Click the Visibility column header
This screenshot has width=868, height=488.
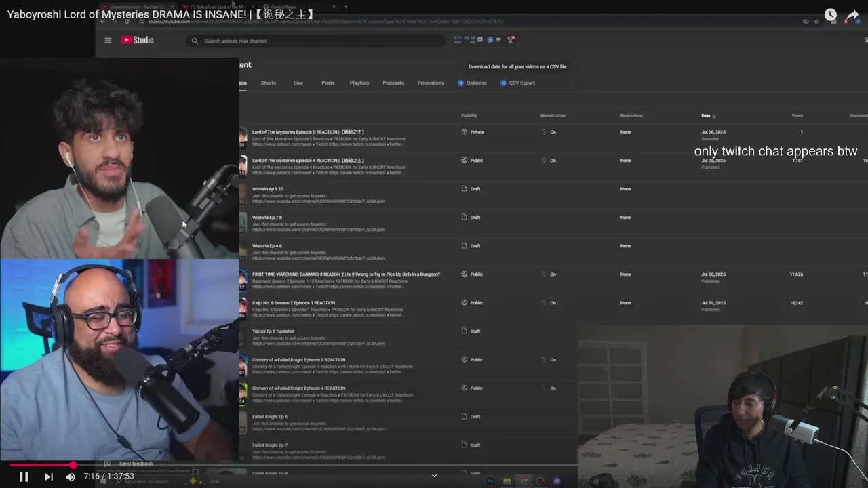(x=469, y=115)
